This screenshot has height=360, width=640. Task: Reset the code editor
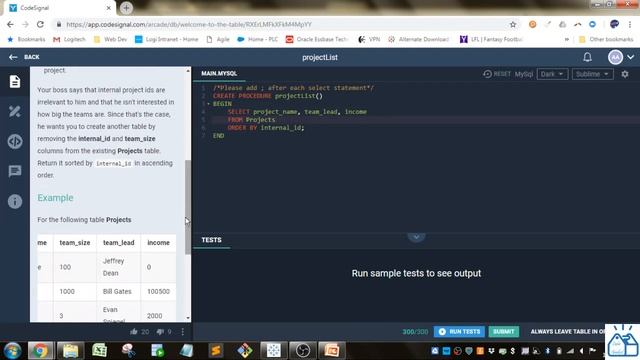coord(497,74)
